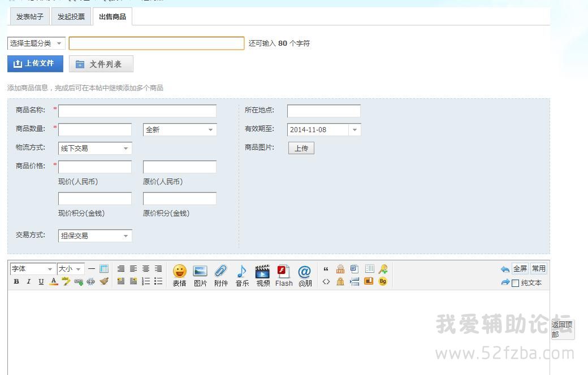Viewport: 588px width, 375px height.
Task: Open the 线下交易 shipping method dropdown
Action: (95, 149)
